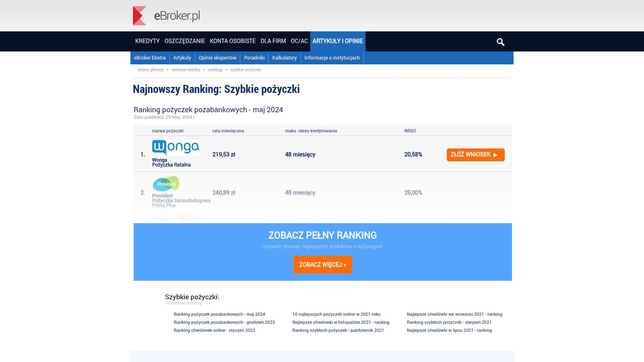Open '10 najlepszych pożyczek online w 2021 roku'
This screenshot has width=644, height=362.
[336, 314]
